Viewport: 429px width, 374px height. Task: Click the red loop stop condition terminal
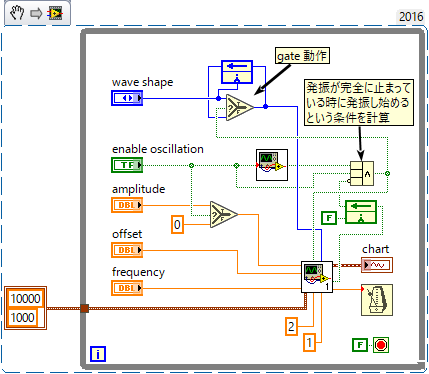(381, 345)
